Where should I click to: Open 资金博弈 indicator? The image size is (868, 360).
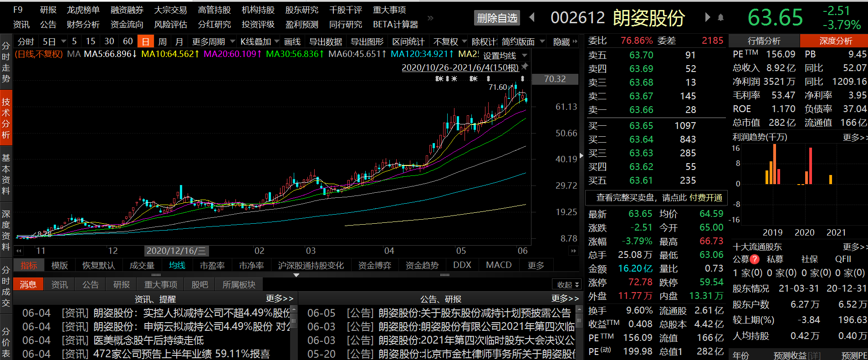point(374,265)
